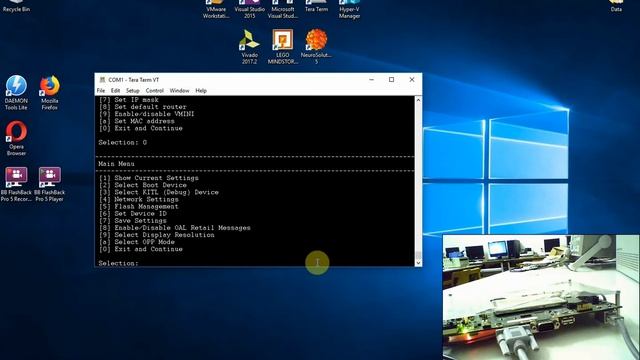Click the webcam board video overlay
The width and height of the screenshot is (640, 360).
tap(541, 297)
